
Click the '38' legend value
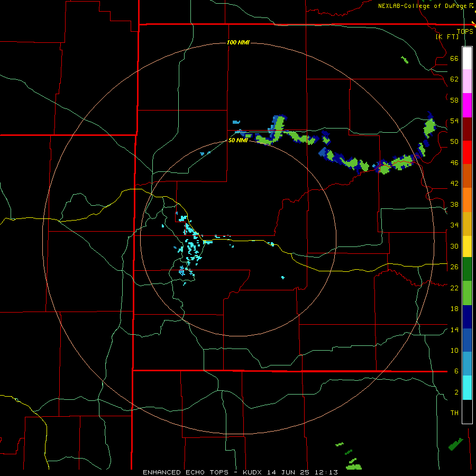(x=454, y=204)
